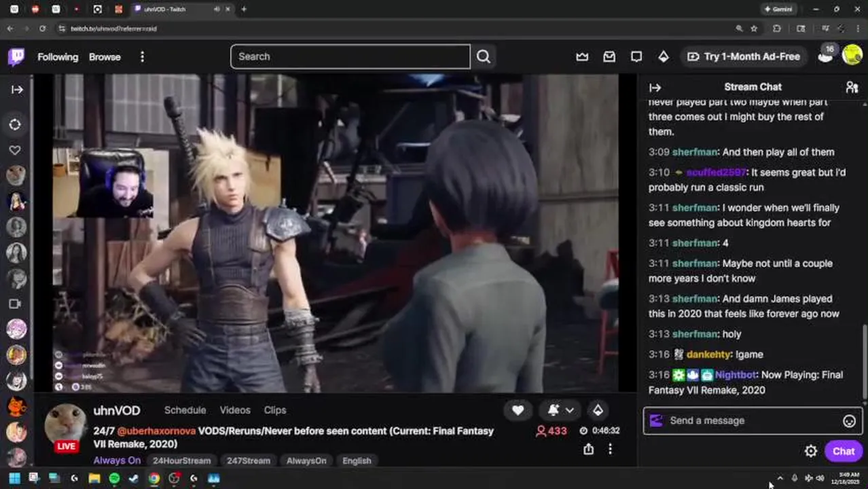This screenshot has width=868, height=489.
Task: Bookmark this page with the star
Action: point(754,29)
